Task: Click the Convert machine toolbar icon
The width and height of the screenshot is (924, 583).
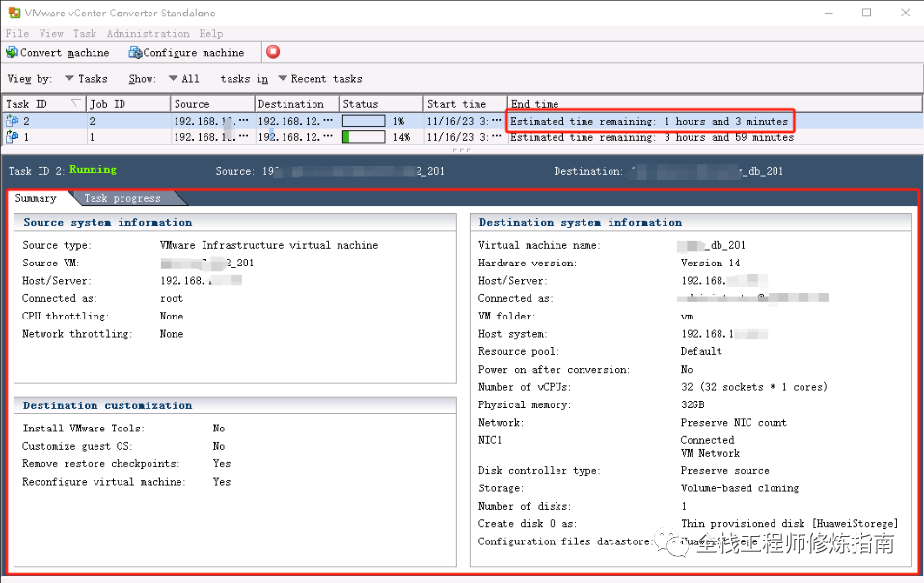Action: click(x=13, y=53)
